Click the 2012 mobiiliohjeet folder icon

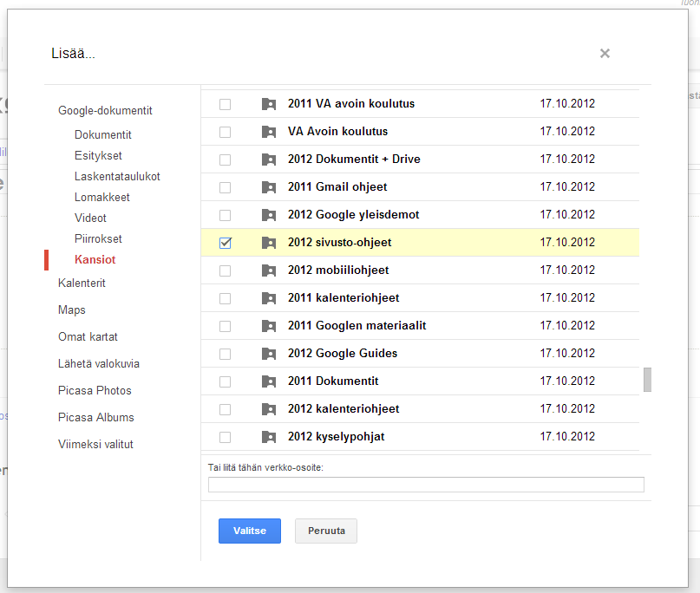269,270
